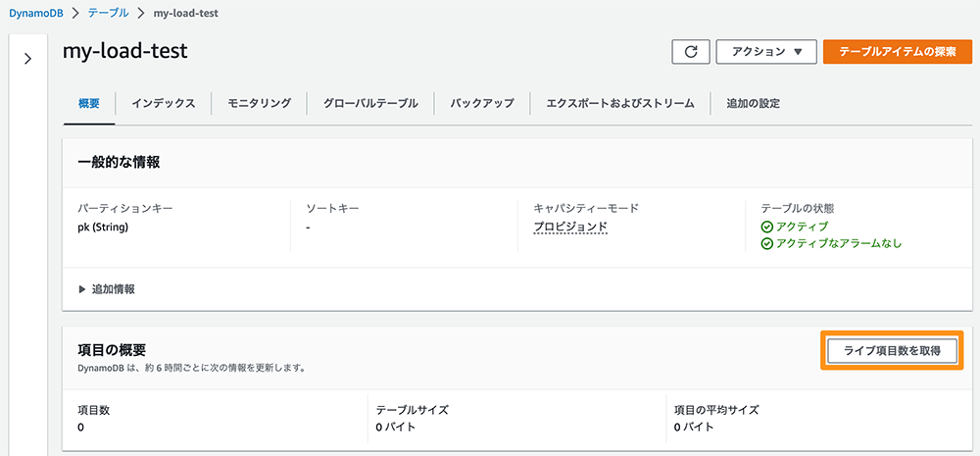Switch to the インデックス tab

[x=164, y=104]
